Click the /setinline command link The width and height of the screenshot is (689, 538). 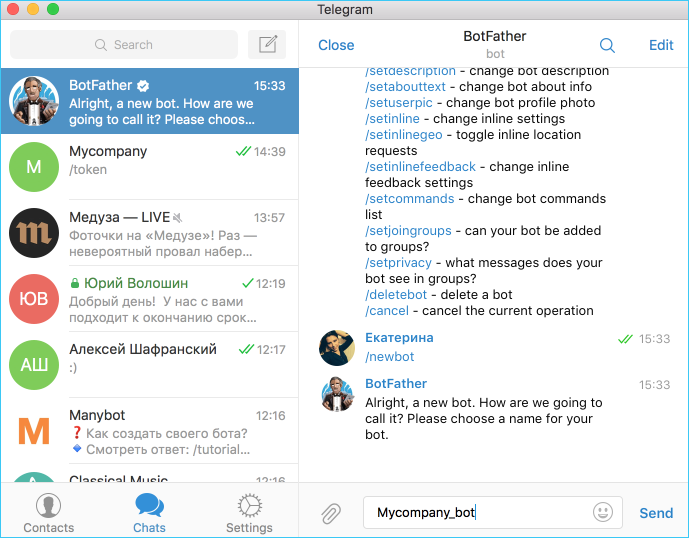(392, 119)
